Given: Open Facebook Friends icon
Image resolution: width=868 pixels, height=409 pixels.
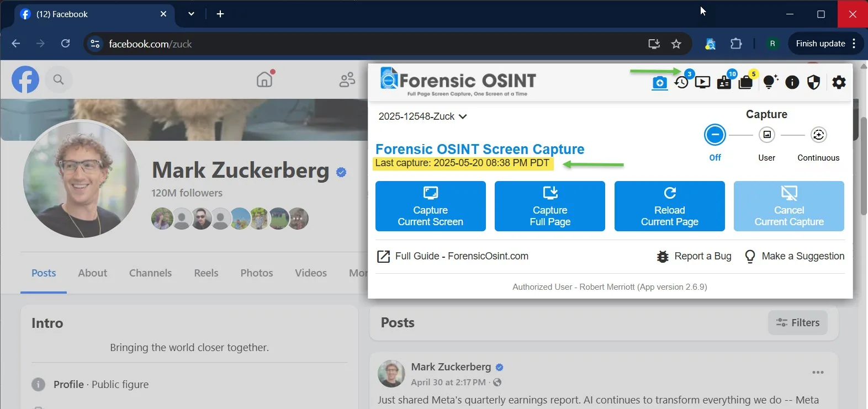Looking at the screenshot, I should (347, 79).
